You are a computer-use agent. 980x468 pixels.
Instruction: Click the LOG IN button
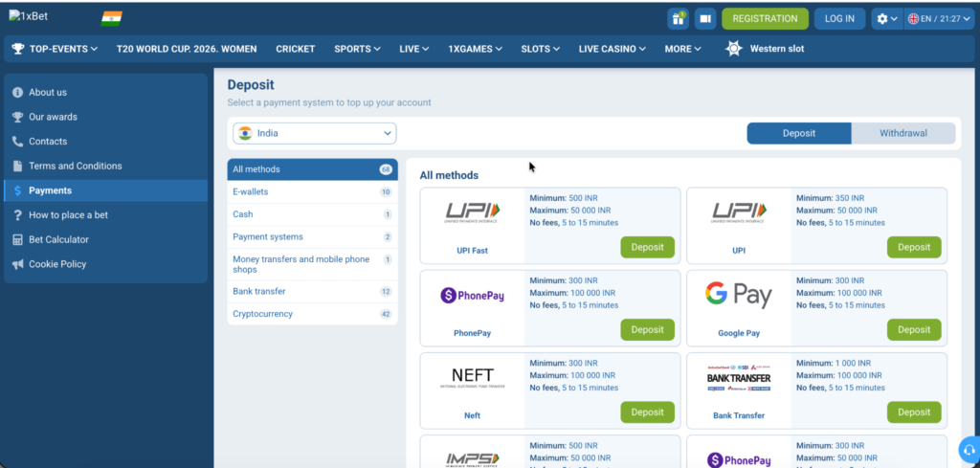pos(839,19)
